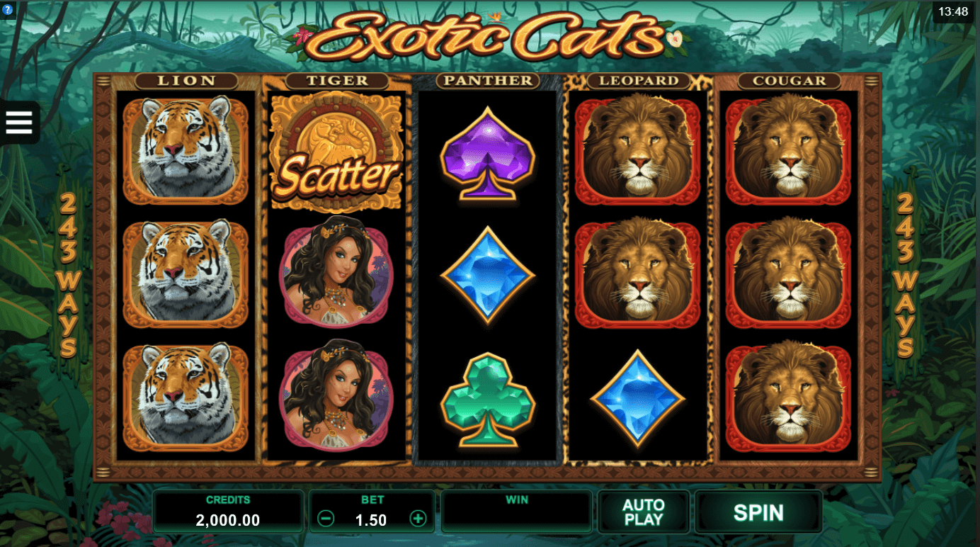Click the Scatter coin symbol

point(337,152)
